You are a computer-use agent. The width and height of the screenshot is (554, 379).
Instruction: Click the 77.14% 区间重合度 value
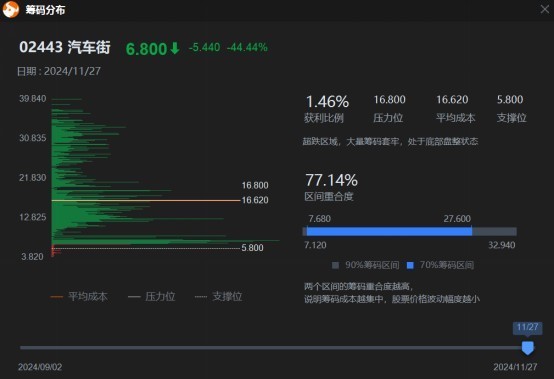point(331,180)
